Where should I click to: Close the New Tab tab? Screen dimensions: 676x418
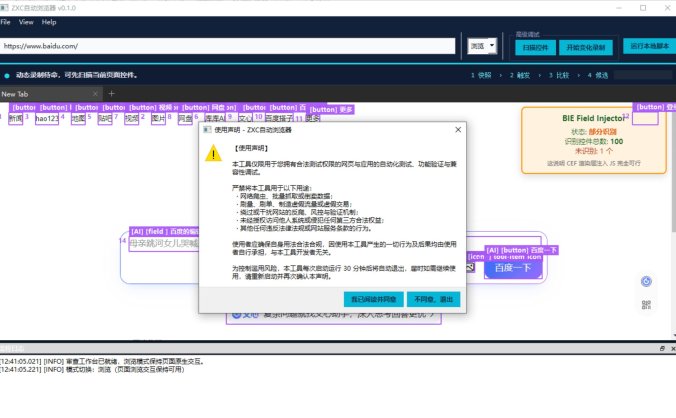click(x=95, y=94)
